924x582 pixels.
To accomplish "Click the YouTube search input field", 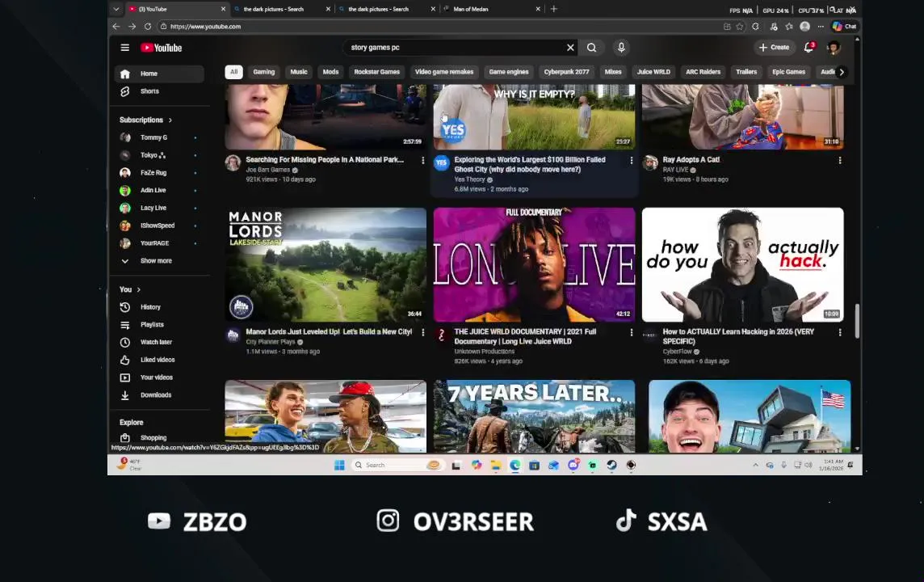I will (x=454, y=48).
